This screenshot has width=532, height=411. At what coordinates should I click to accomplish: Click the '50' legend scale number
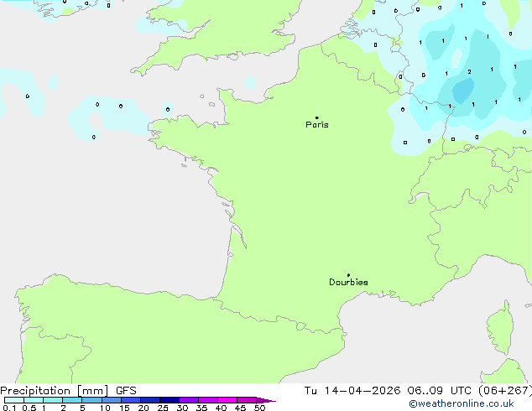(x=260, y=408)
